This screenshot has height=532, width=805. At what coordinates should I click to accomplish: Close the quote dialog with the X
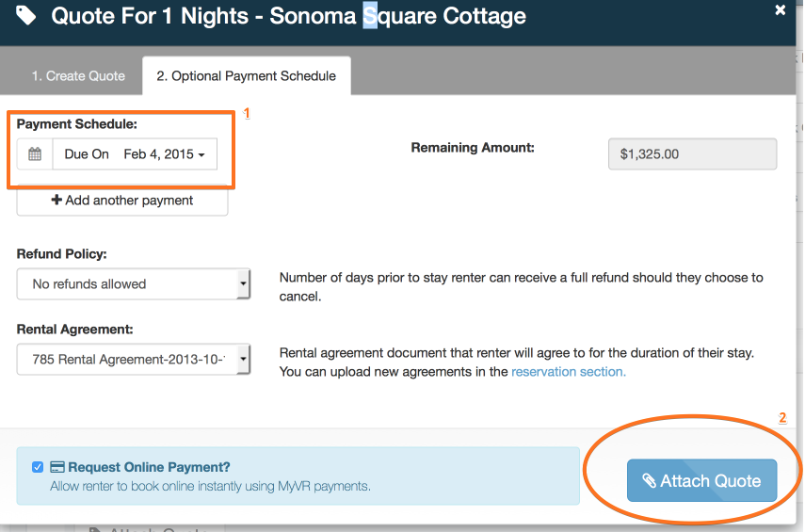(x=781, y=9)
